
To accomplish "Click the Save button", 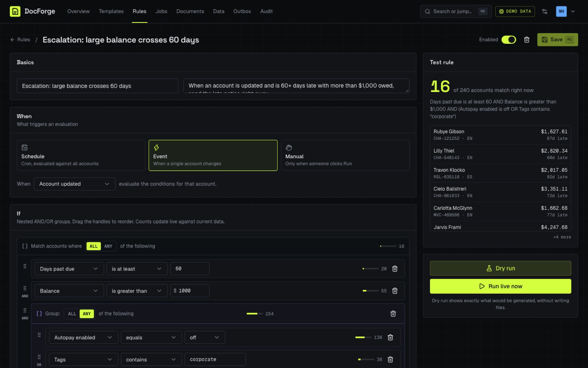I will [557, 40].
